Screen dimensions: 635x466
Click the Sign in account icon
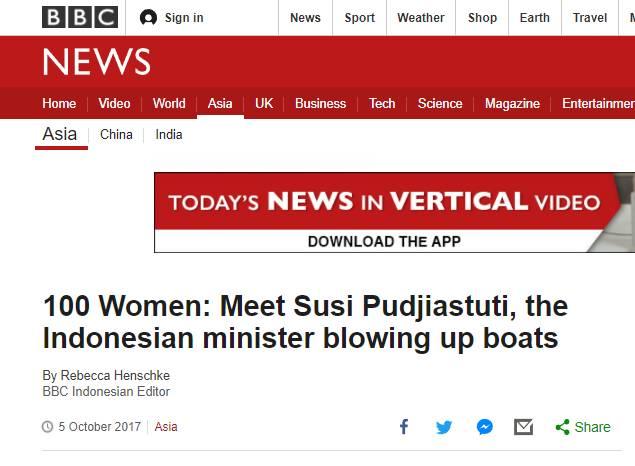tap(149, 18)
